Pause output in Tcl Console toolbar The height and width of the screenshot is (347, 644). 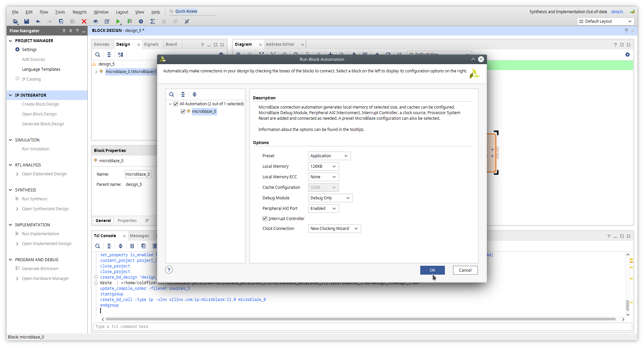click(x=132, y=246)
